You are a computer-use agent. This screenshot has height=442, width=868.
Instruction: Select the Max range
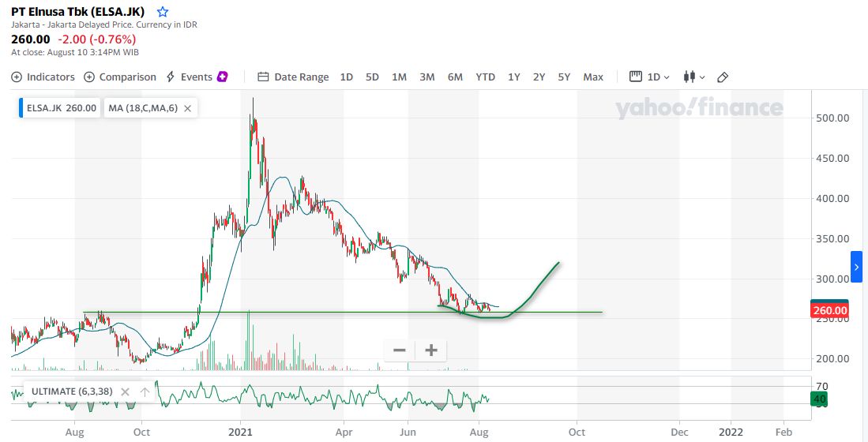[593, 77]
